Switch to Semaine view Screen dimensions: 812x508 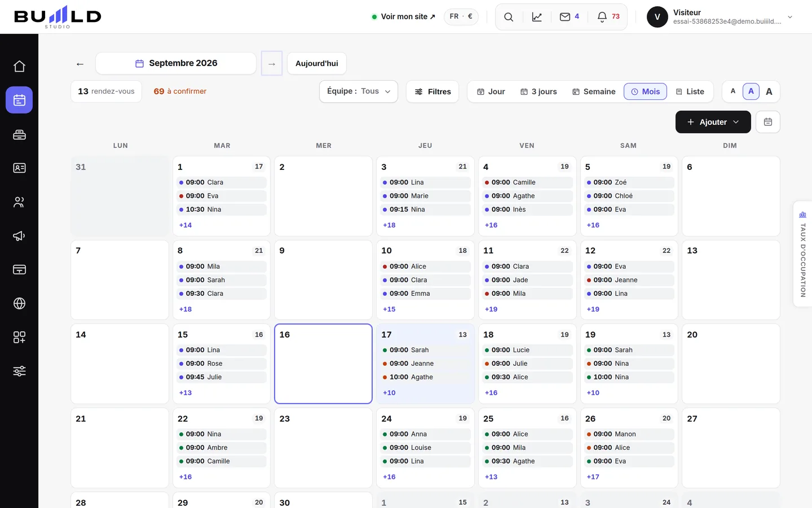[x=594, y=91]
